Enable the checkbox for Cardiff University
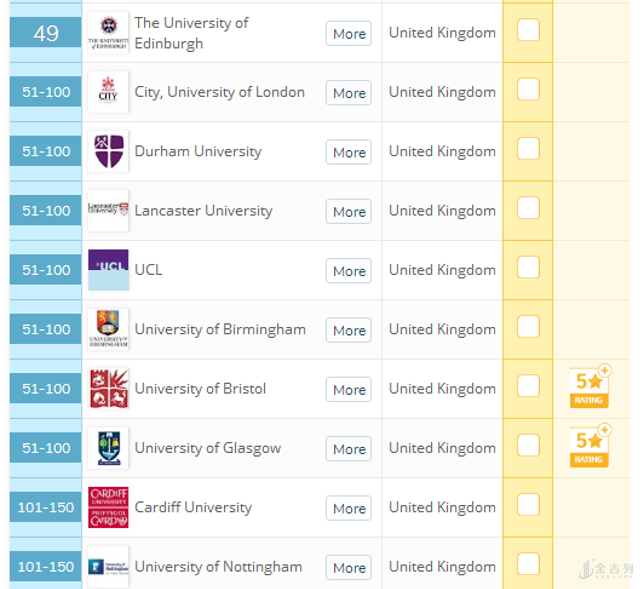Image resolution: width=643 pixels, height=589 pixels. click(x=528, y=505)
